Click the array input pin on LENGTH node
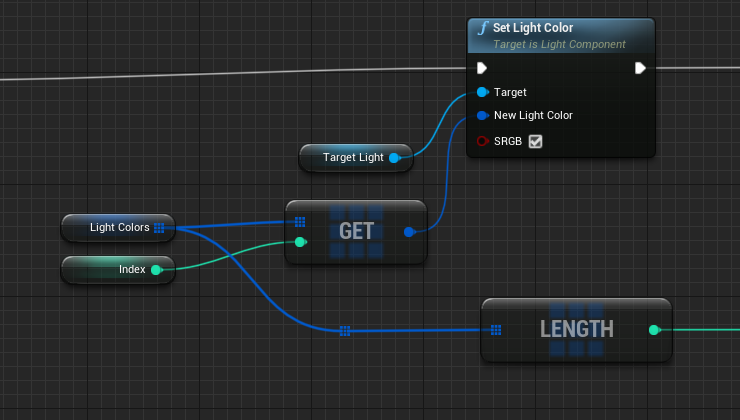The width and height of the screenshot is (740, 420). (496, 329)
